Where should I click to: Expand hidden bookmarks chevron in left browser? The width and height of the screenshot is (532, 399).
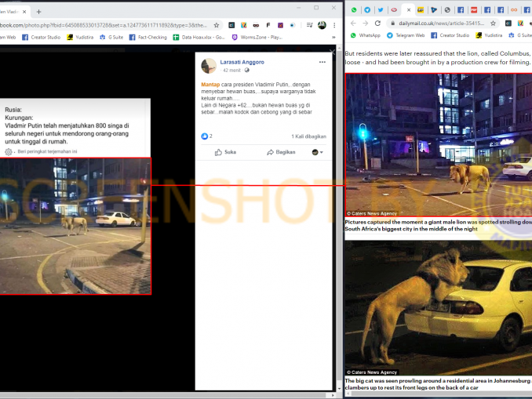(333, 38)
